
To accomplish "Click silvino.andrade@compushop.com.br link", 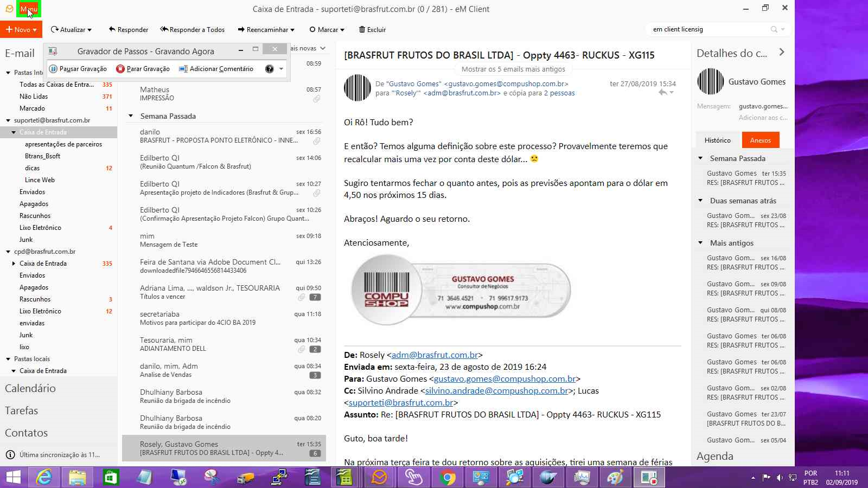I will click(496, 391).
